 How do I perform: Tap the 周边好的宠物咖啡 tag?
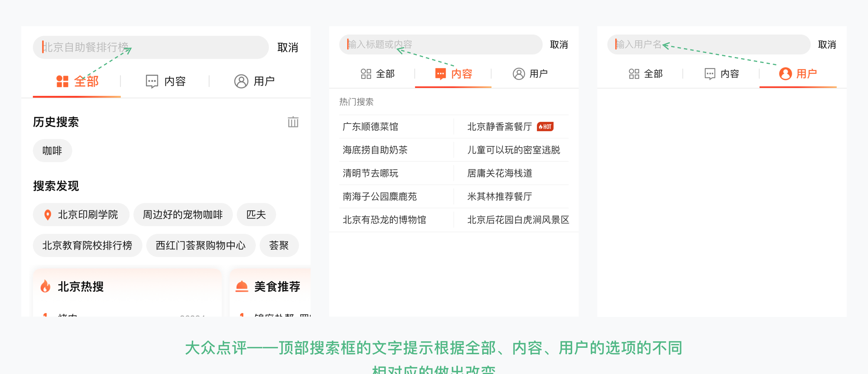click(x=183, y=215)
